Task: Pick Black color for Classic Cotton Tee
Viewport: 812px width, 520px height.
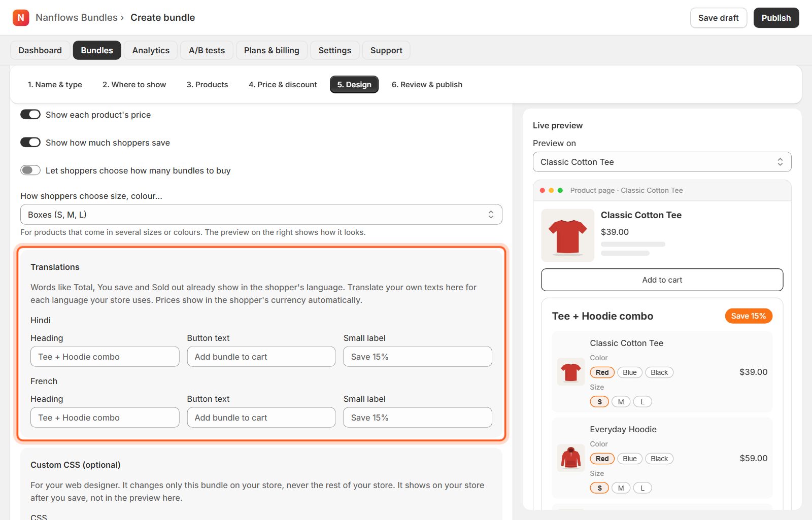Action: [x=659, y=372]
